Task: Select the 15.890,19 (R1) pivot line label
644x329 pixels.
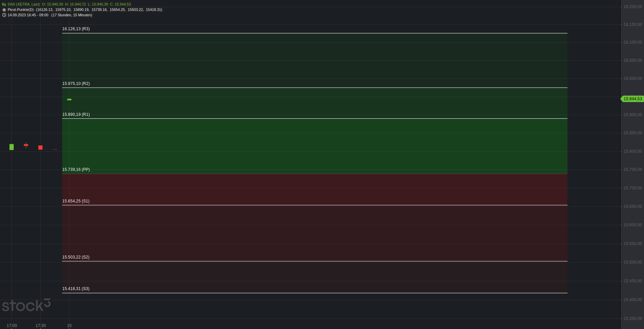Action: pos(76,114)
